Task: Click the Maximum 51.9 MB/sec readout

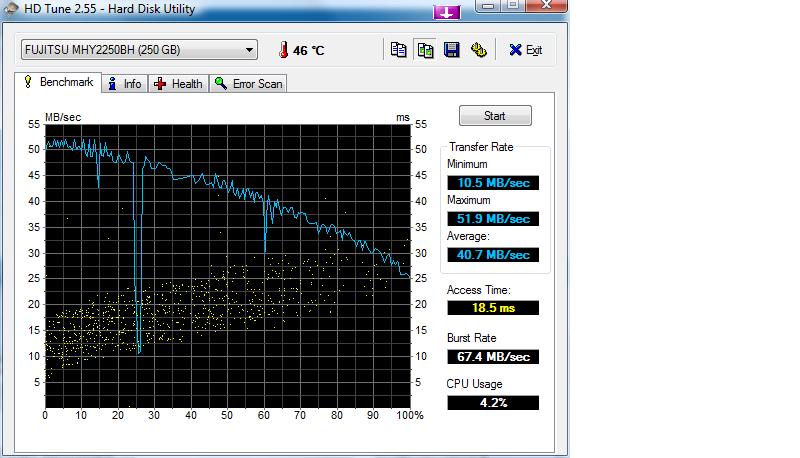Action: [493, 219]
